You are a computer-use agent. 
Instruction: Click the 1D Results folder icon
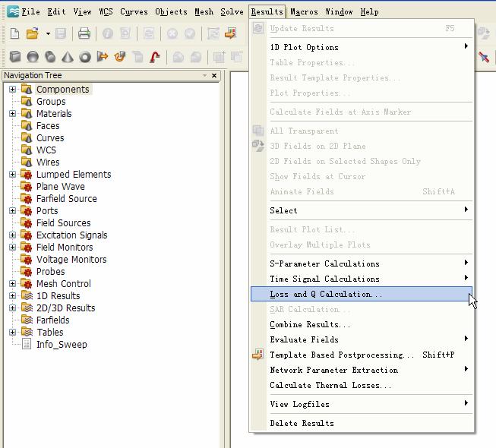point(27,296)
